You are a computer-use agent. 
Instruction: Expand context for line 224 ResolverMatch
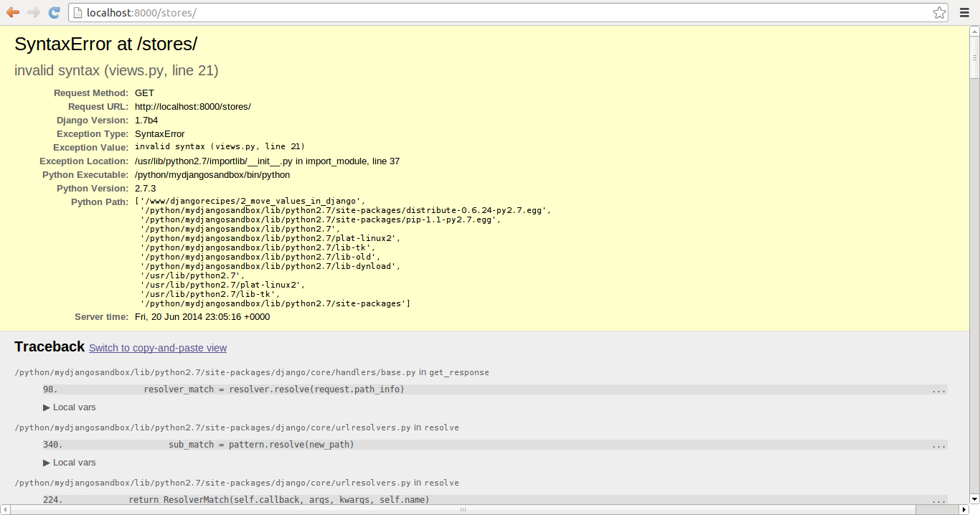tap(495, 500)
